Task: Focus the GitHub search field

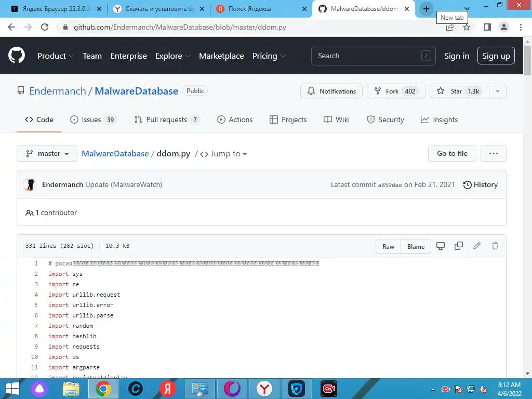Action: click(x=373, y=56)
